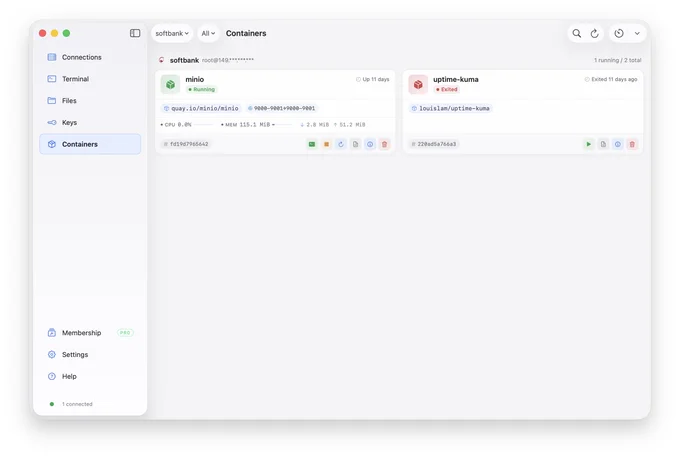Open terminal for minio container
Screen dimensions: 680x458
click(312, 144)
